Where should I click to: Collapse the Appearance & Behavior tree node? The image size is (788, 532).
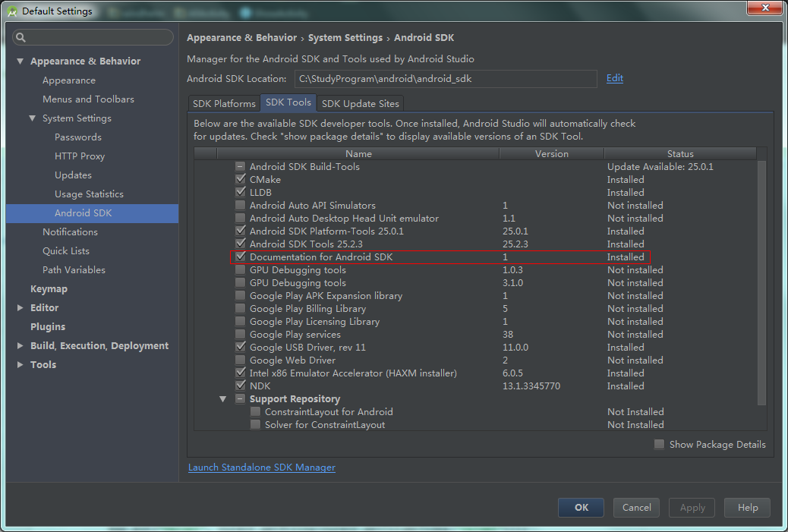pos(20,61)
